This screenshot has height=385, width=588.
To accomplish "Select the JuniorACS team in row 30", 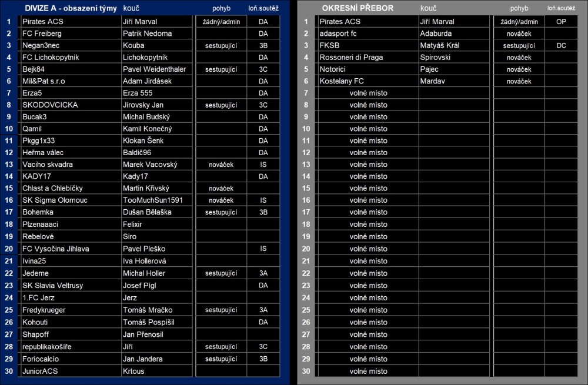I will point(71,371).
